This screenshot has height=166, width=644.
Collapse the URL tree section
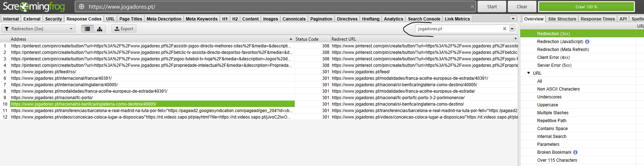529,73
